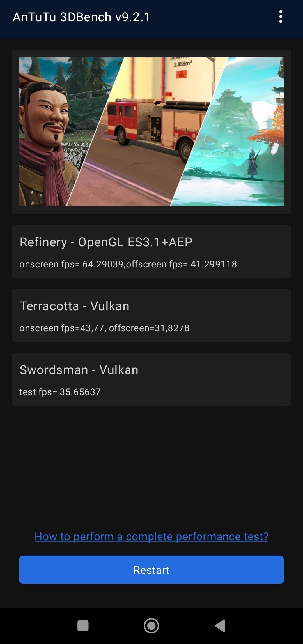Select the Swordsman Vulkan result card
This screenshot has width=303, height=644.
click(x=151, y=379)
